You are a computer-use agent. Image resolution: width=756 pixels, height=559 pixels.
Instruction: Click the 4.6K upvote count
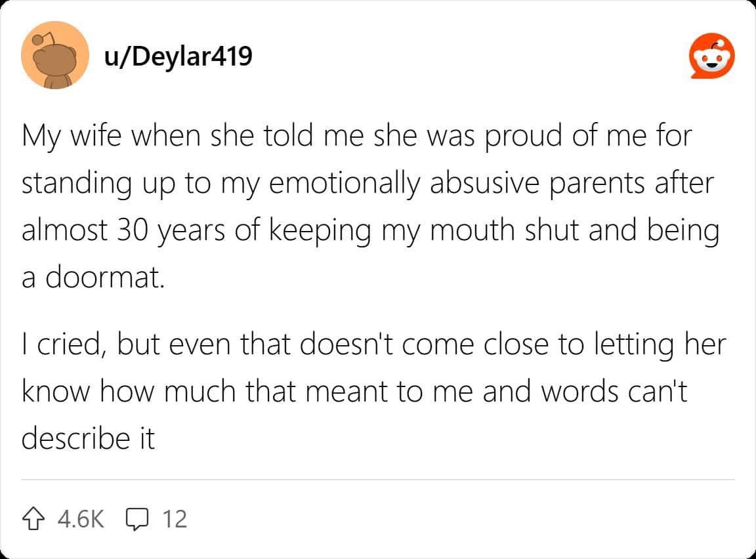[x=81, y=519]
